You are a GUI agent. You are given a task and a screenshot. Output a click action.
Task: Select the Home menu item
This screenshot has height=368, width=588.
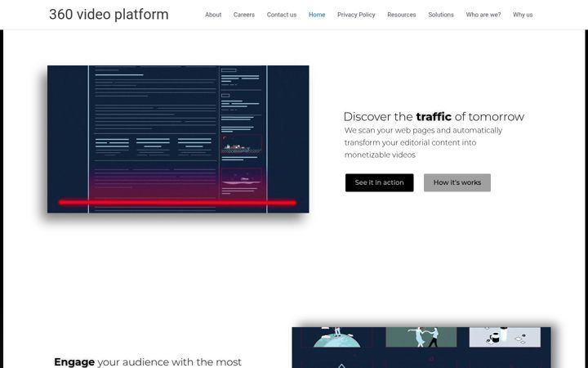317,15
